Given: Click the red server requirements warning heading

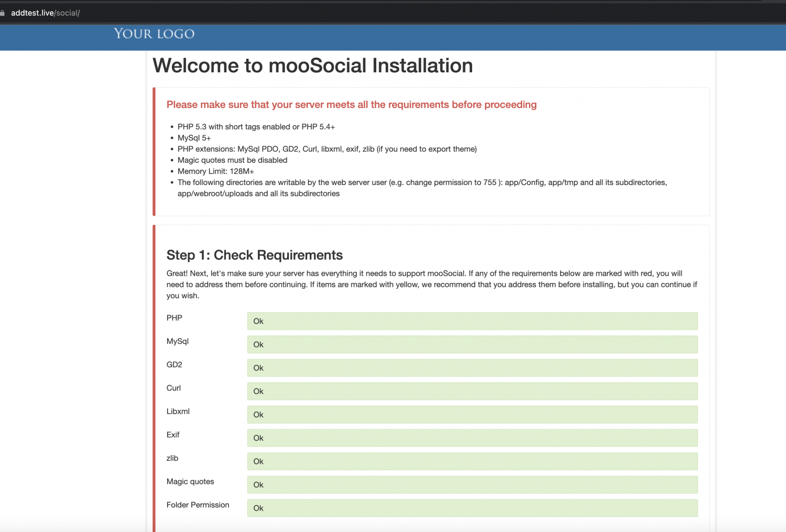Looking at the screenshot, I should 352,104.
